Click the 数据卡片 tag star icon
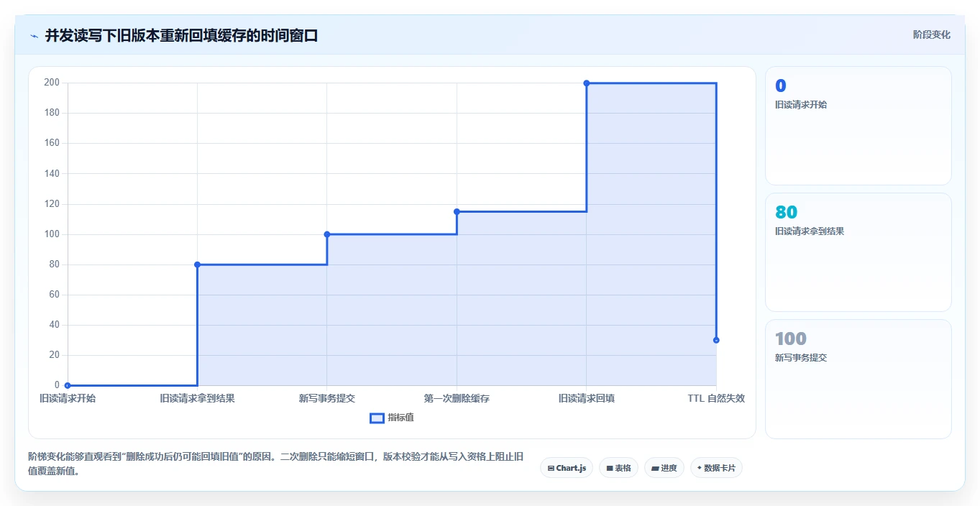The image size is (980, 506). click(699, 468)
